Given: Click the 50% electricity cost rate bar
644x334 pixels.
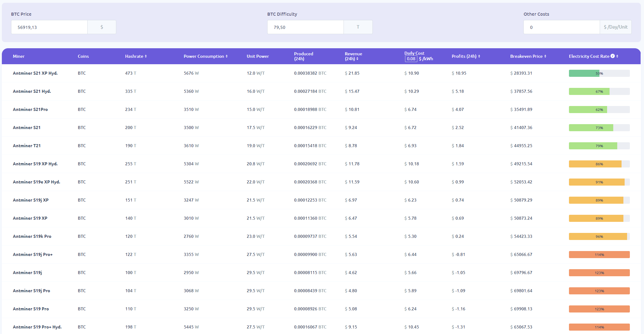Looking at the screenshot, I should click(x=599, y=73).
